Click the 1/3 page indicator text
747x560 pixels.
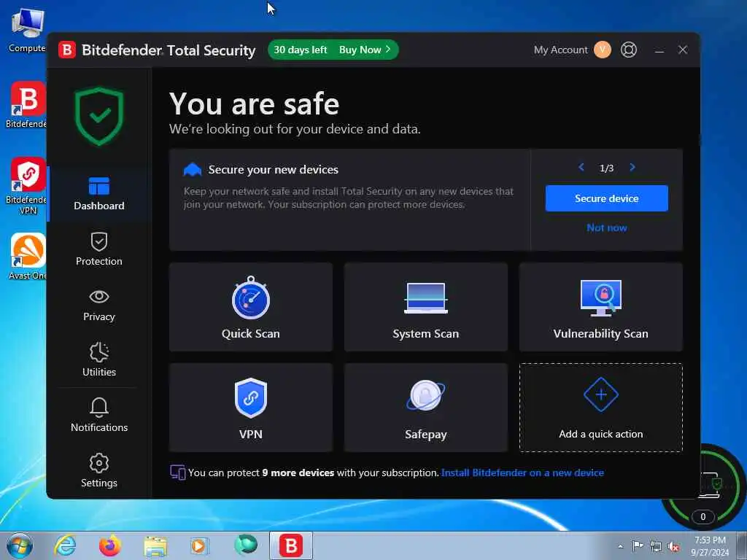coord(606,168)
